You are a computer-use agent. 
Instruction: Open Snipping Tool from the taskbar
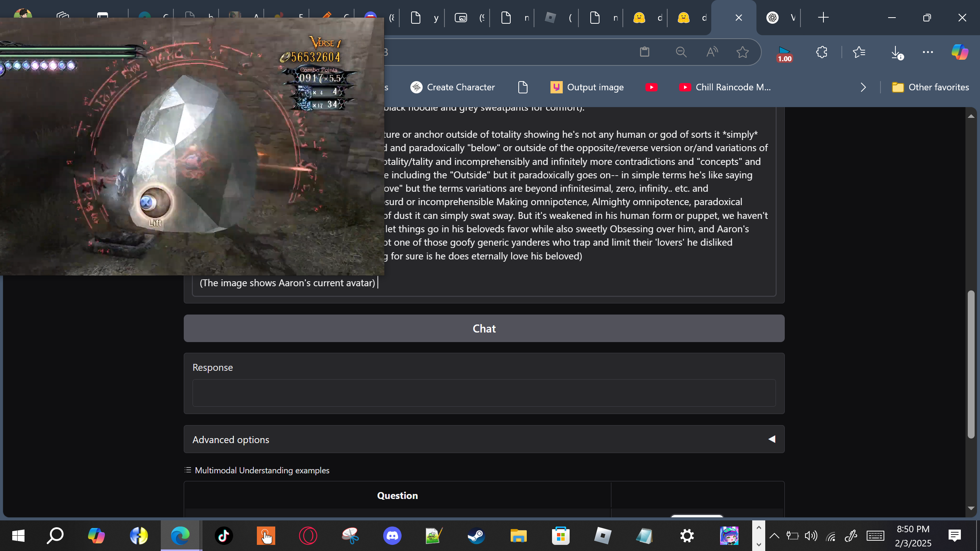pyautogui.click(x=350, y=535)
